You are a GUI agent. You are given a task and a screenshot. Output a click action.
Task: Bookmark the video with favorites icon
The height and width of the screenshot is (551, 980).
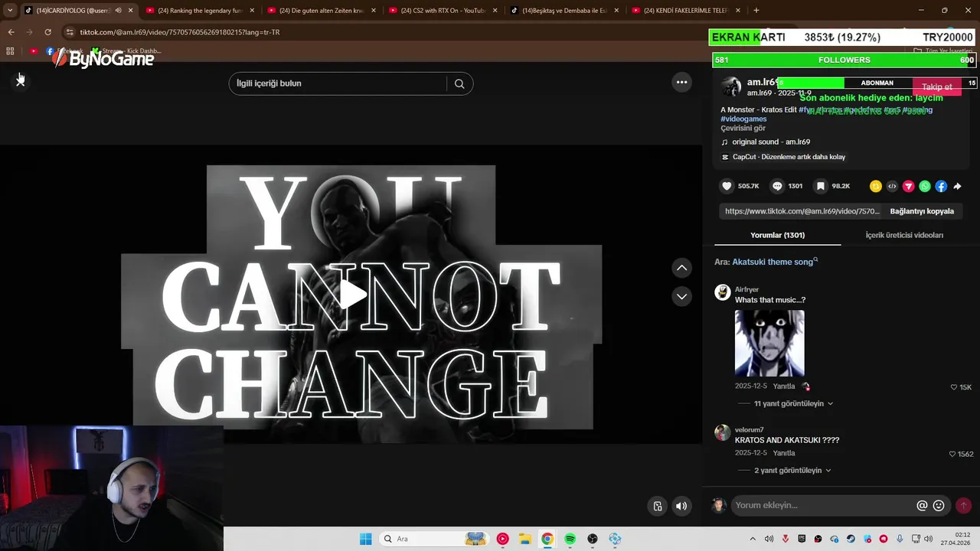coord(820,186)
